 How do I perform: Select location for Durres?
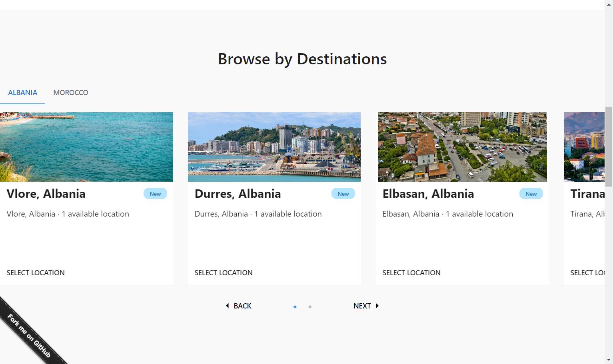coord(224,273)
